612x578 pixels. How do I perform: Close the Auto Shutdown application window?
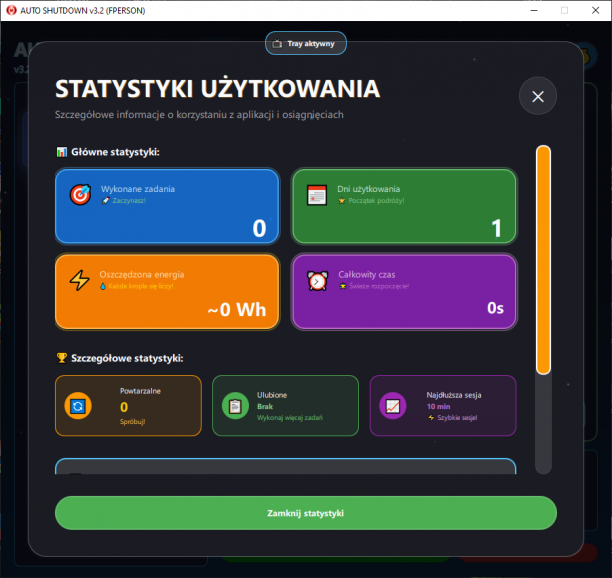coord(595,11)
